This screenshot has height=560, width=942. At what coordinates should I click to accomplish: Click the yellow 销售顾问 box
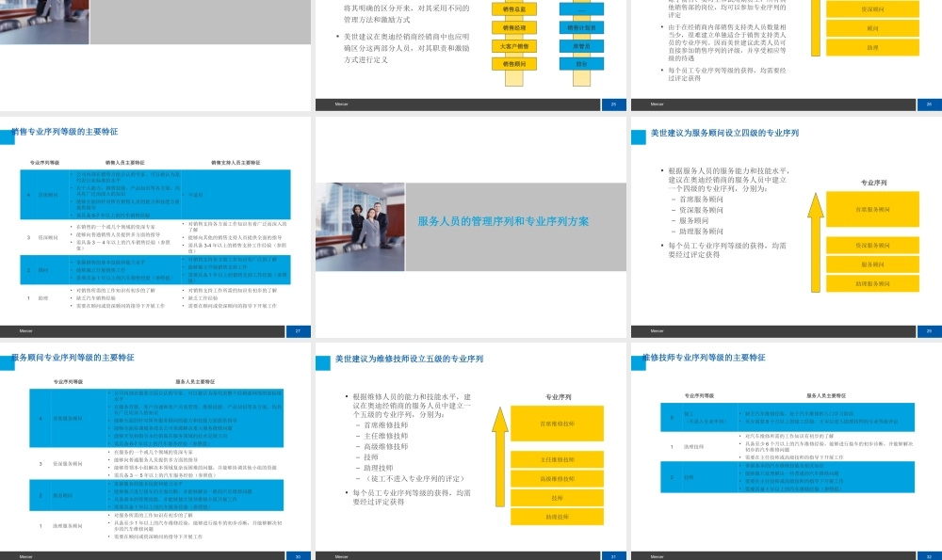pyautogui.click(x=513, y=64)
